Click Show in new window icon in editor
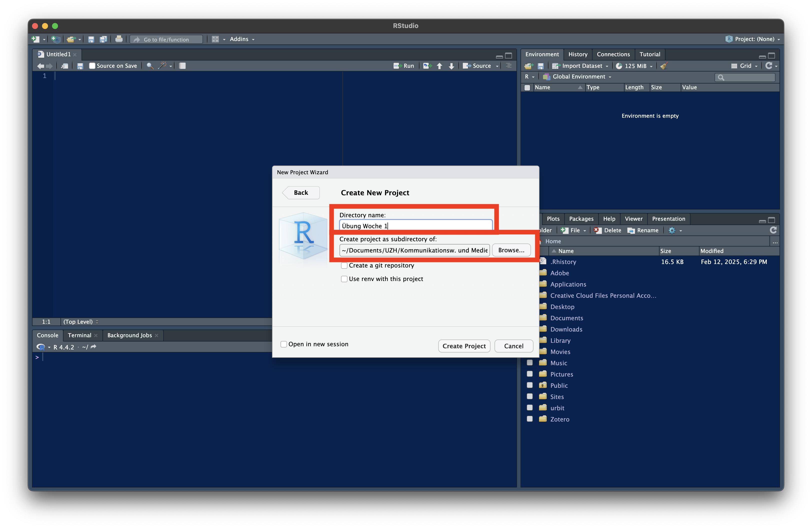The image size is (812, 528). (x=64, y=66)
